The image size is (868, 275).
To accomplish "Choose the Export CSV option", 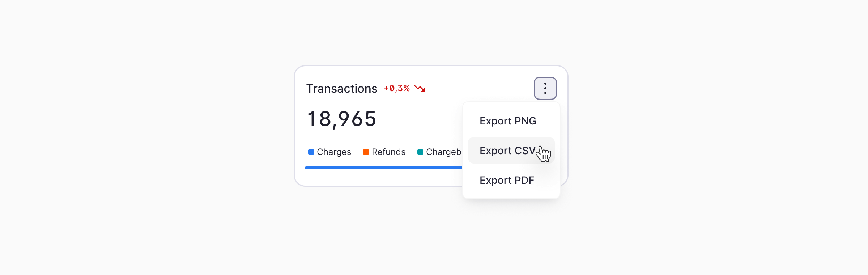I will click(506, 151).
